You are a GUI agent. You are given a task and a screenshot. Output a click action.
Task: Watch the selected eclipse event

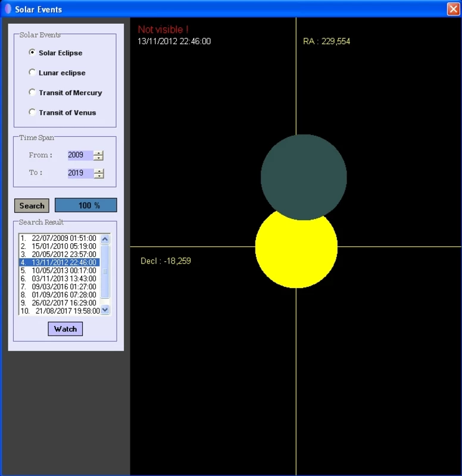(65, 329)
